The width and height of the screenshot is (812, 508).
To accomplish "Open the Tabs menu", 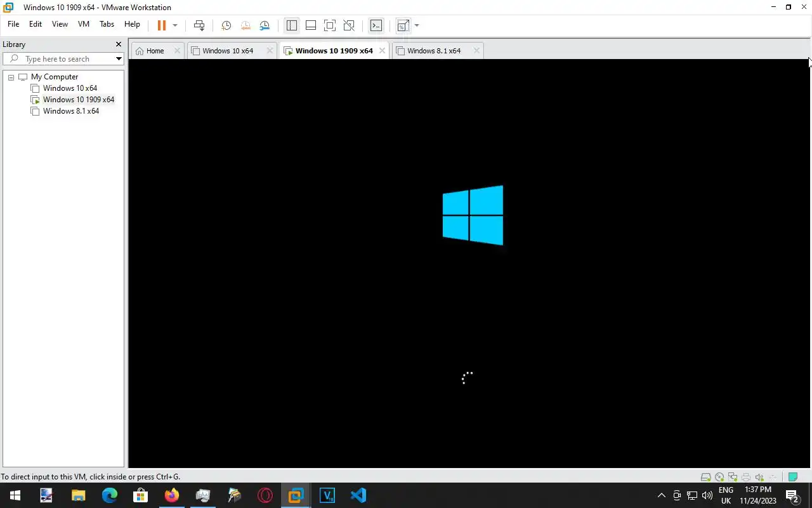I will tap(107, 24).
